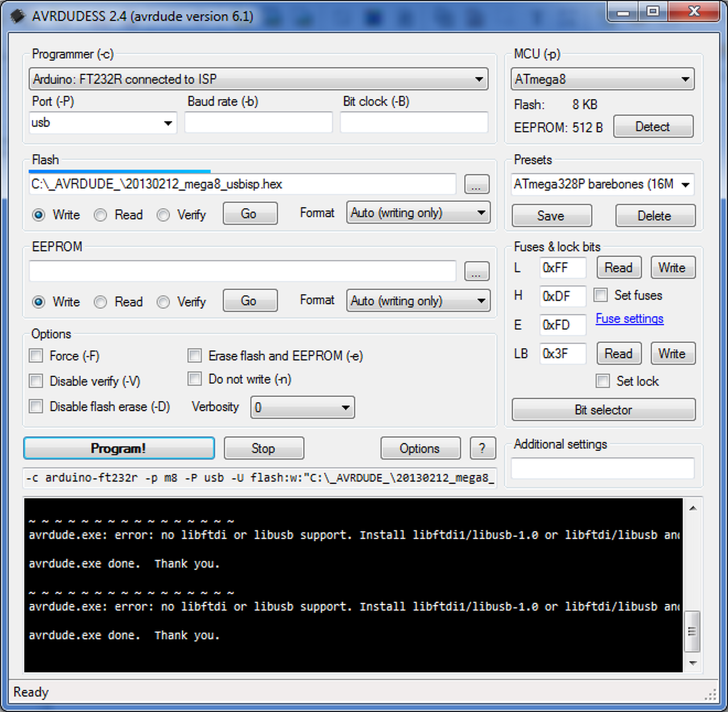Screen dimensions: 728x712
Task: Expand the Presets ATmega328P dropdown
Action: click(602, 184)
